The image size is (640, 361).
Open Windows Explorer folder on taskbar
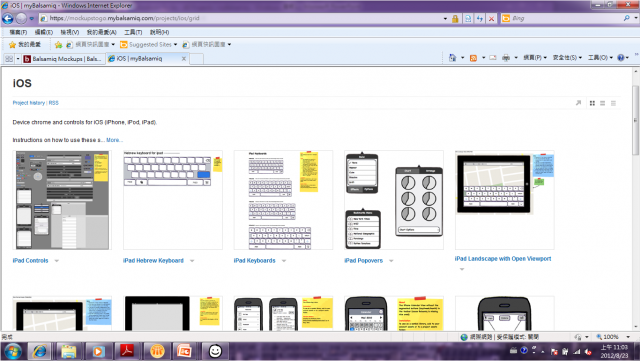68,351
